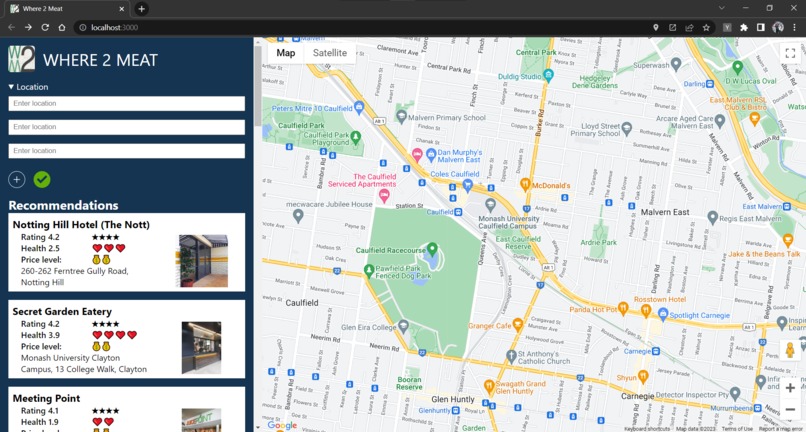Open browser extensions puzzle icon

pyautogui.click(x=743, y=27)
